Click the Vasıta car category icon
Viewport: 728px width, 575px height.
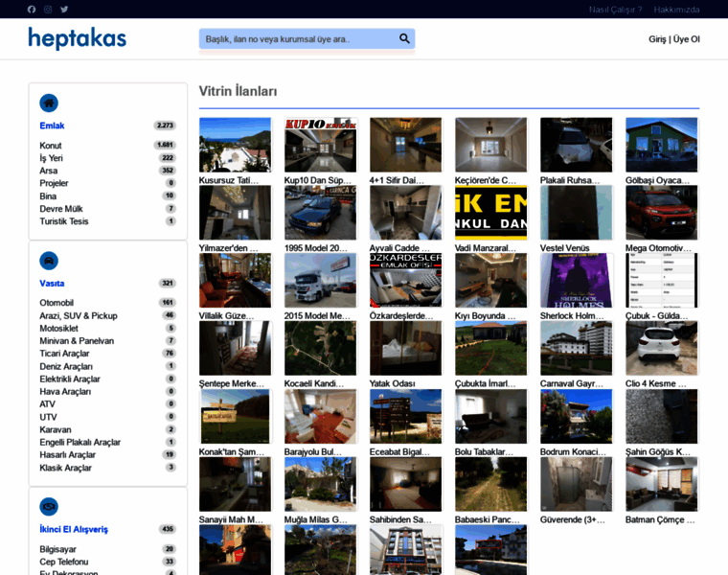[49, 261]
